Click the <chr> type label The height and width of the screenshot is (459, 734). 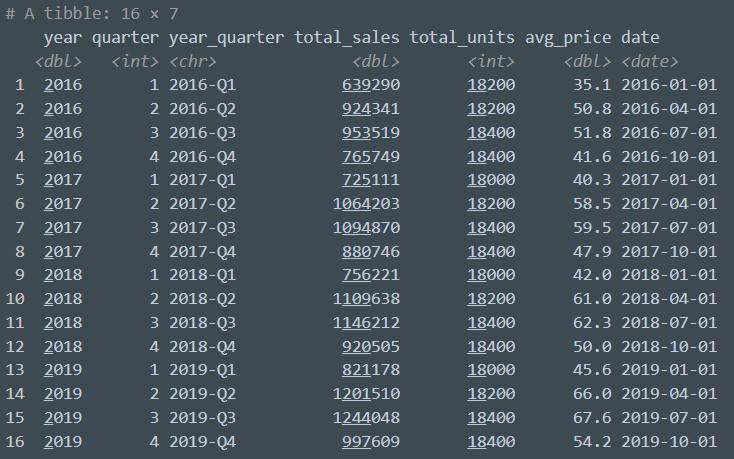point(192,62)
